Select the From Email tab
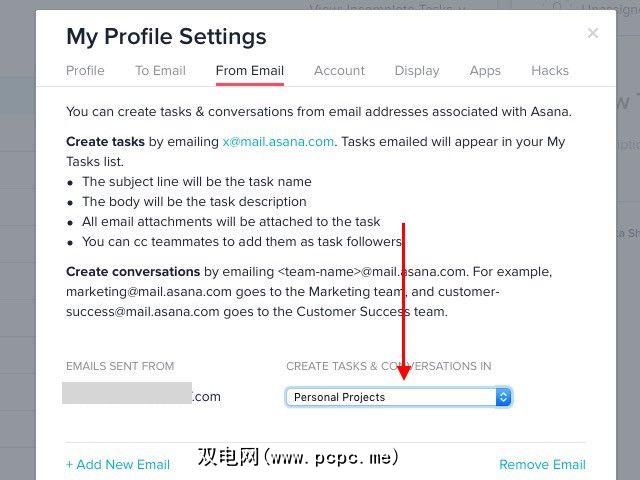 coord(250,71)
